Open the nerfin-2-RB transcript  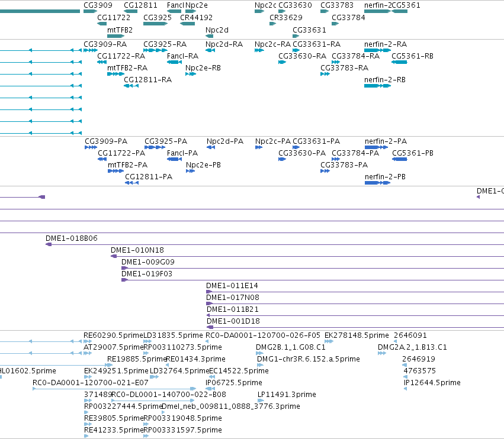pos(378,86)
